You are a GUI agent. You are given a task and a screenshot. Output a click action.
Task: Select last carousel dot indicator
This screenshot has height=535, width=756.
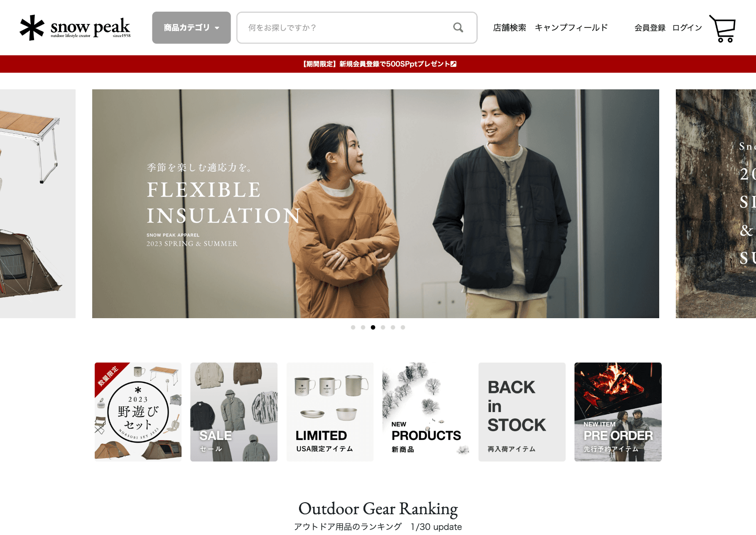(403, 327)
